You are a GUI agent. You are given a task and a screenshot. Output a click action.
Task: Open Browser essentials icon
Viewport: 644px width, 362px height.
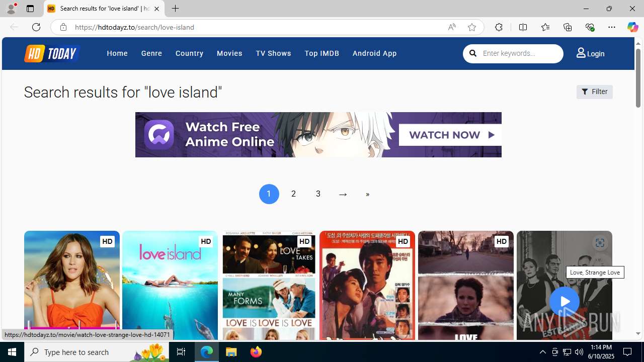point(590,27)
